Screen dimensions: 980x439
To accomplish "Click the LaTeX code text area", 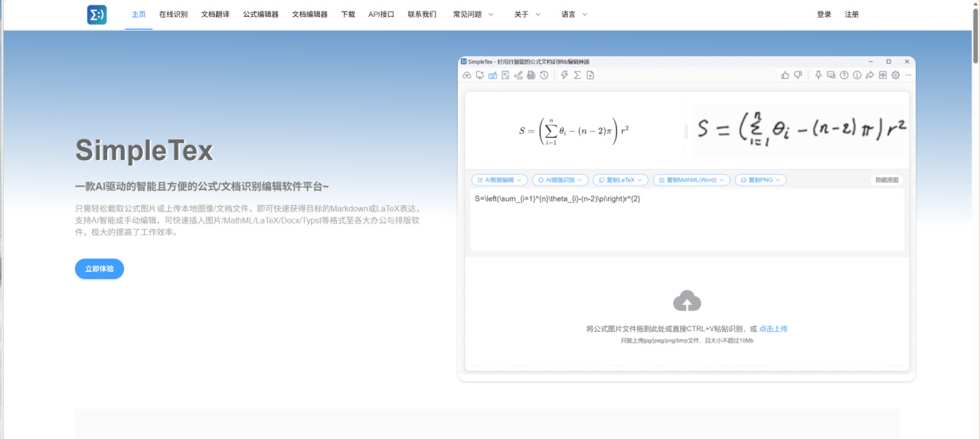I will click(687, 219).
